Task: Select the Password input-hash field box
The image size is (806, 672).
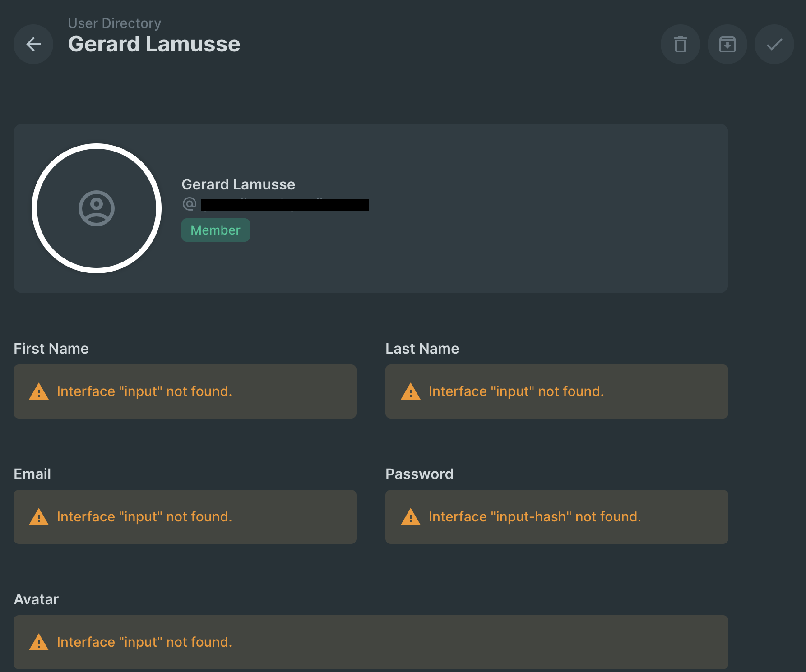Action: tap(557, 517)
